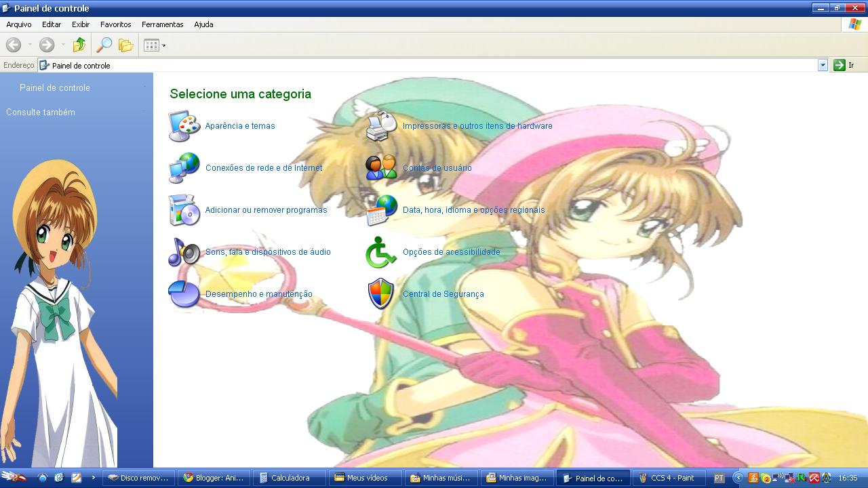The height and width of the screenshot is (488, 868).
Task: Switch to Blogger Chrome taskbar window
Action: [x=215, y=478]
